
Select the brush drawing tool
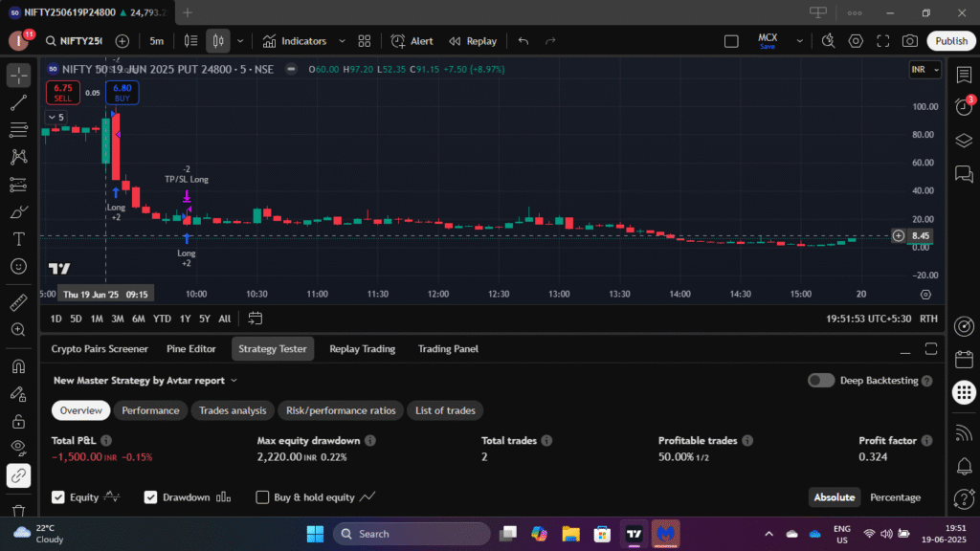pyautogui.click(x=19, y=212)
